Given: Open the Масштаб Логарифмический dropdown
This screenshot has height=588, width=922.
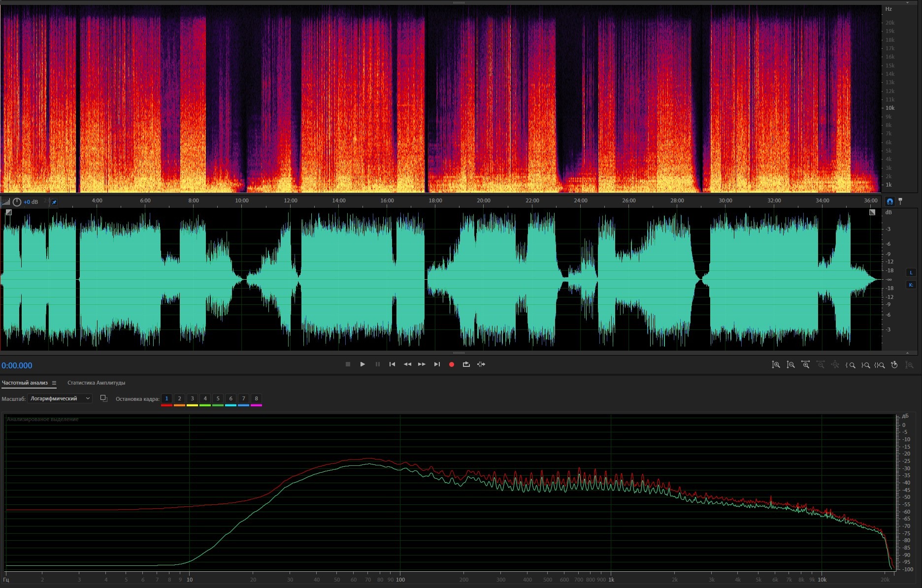Looking at the screenshot, I should 60,398.
